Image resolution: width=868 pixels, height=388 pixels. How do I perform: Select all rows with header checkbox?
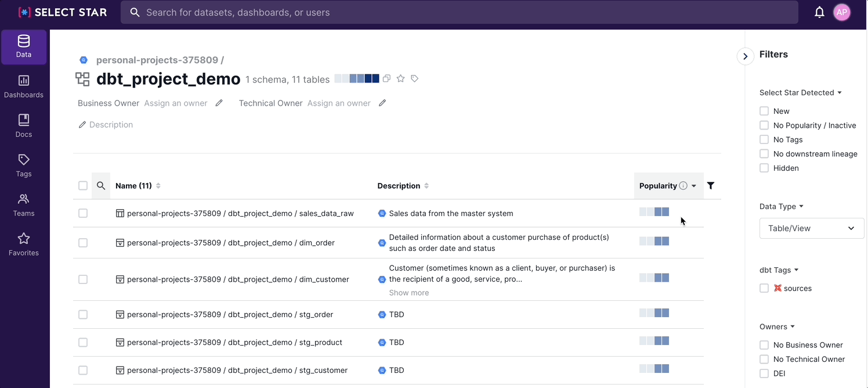pyautogui.click(x=83, y=186)
